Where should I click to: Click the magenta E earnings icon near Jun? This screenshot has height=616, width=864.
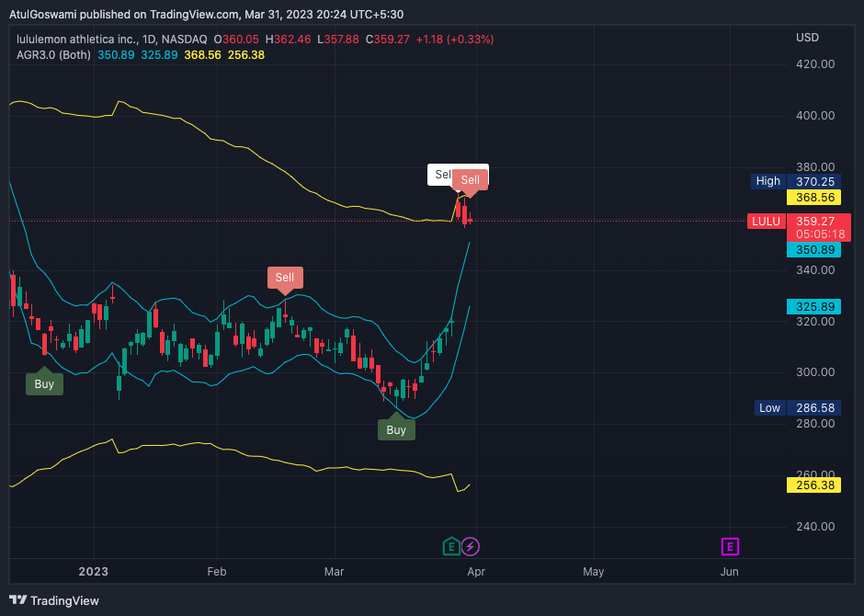[x=730, y=546]
